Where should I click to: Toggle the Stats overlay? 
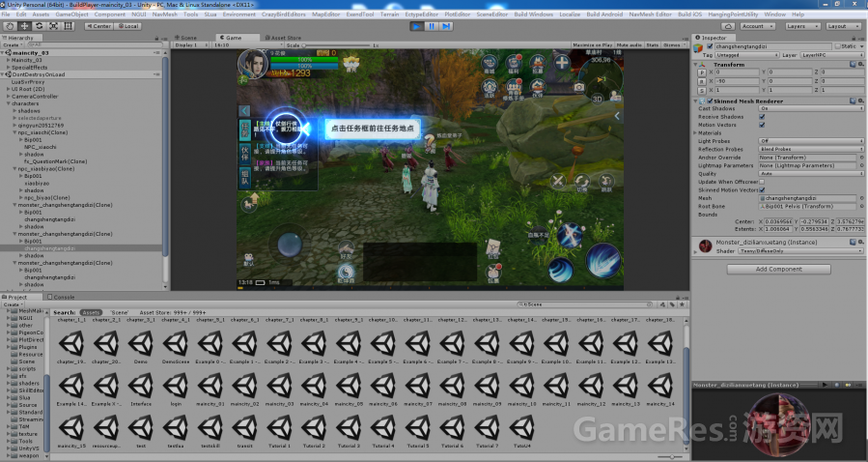click(x=652, y=44)
